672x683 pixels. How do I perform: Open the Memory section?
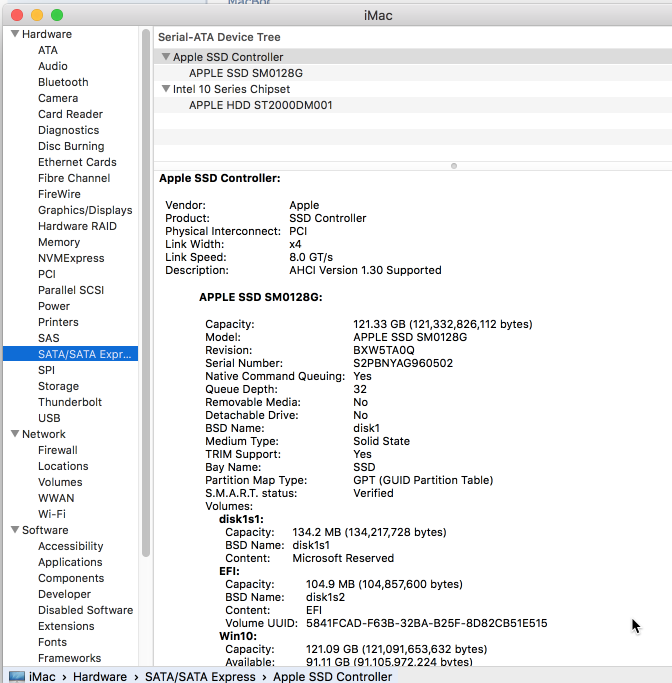[59, 242]
